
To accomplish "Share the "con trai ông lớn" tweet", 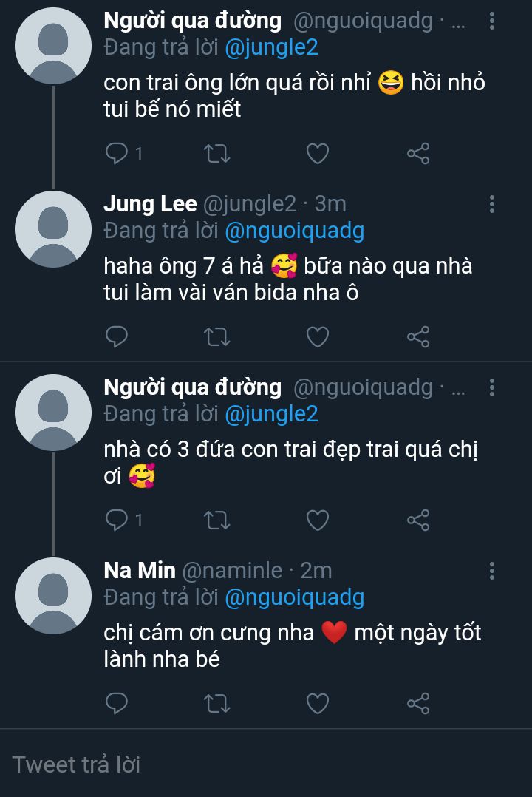I will [418, 153].
